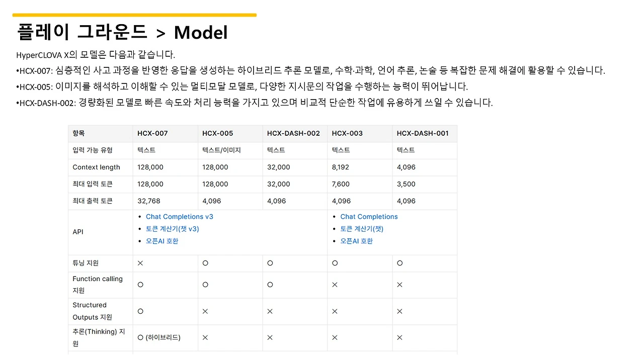This screenshot has width=644, height=362.
Task: Click the 튜닝 지원 row label
Action: click(86, 263)
